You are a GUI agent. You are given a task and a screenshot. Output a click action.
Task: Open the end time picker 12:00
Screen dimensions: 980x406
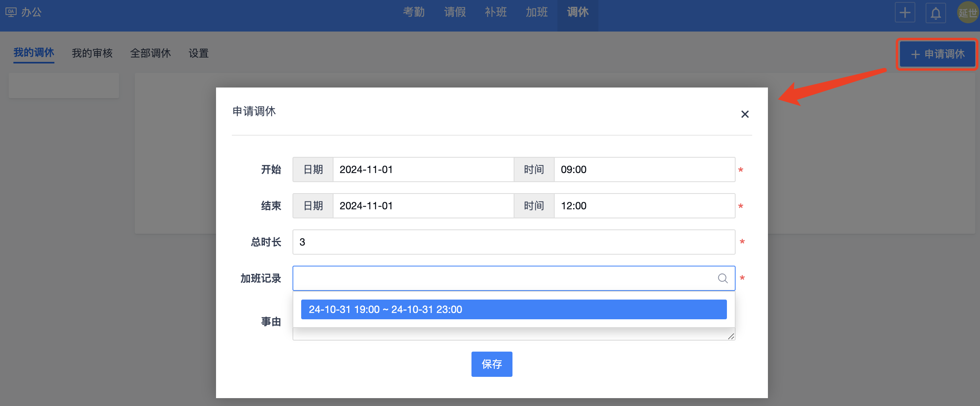click(x=644, y=206)
